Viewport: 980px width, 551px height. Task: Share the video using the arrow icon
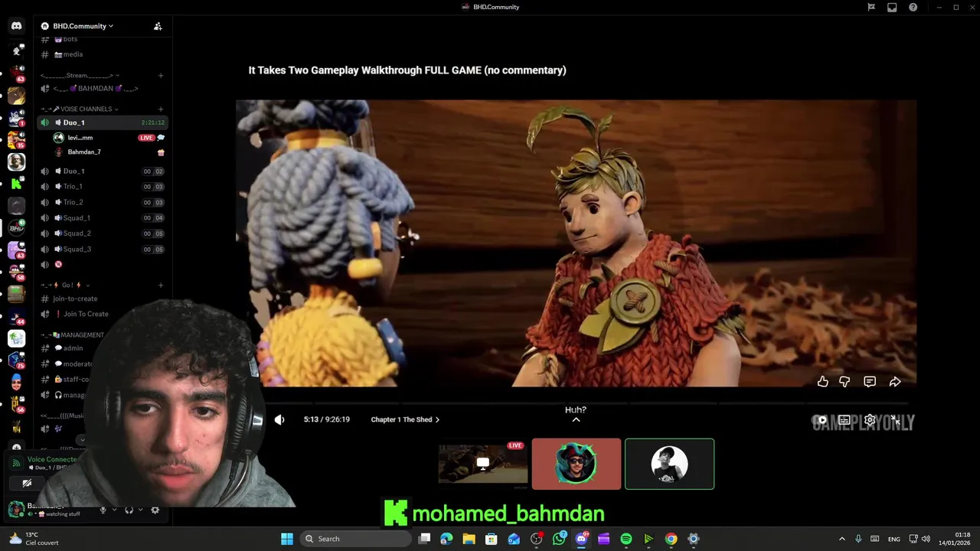895,381
